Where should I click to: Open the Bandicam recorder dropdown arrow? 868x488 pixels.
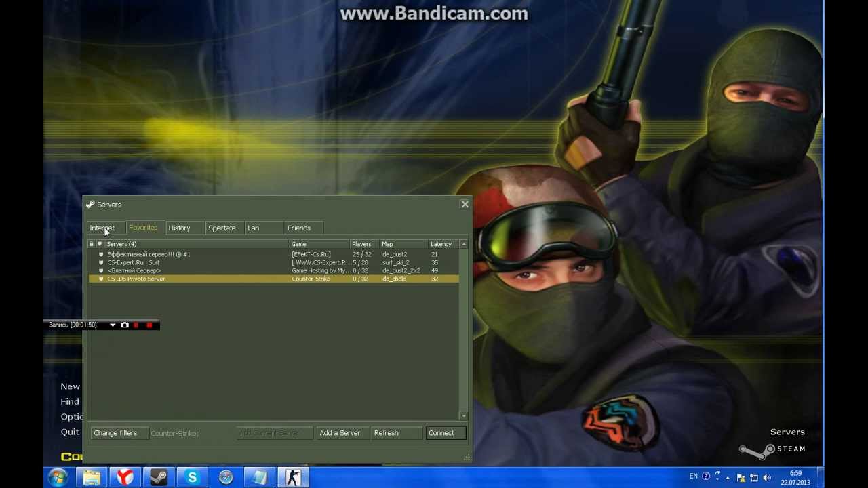pyautogui.click(x=113, y=325)
